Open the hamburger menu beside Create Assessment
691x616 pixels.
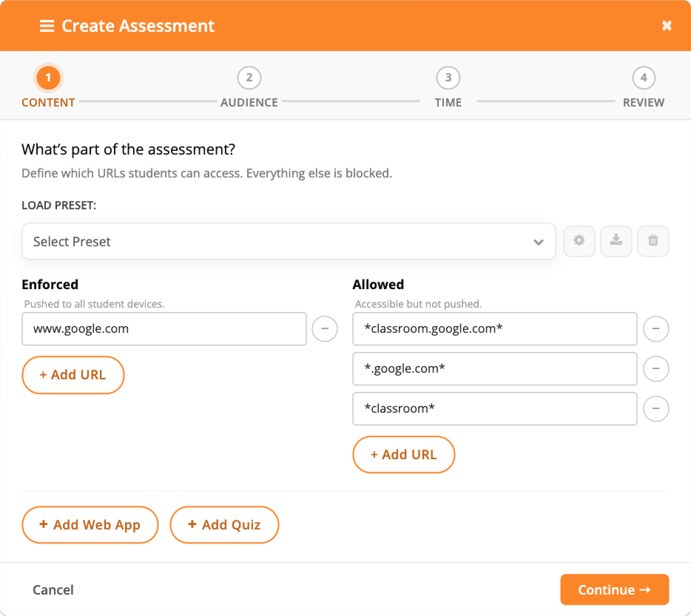coord(47,26)
